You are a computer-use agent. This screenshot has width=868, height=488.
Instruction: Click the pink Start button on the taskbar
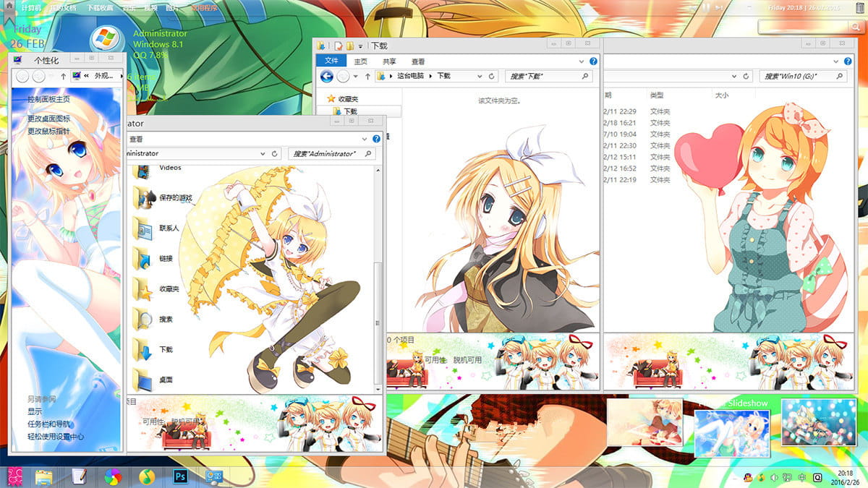coord(14,476)
